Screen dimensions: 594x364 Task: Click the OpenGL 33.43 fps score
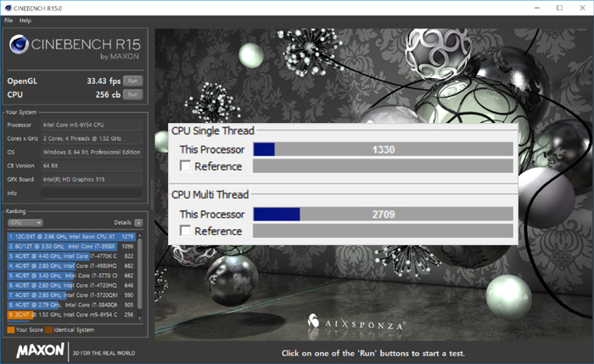point(104,81)
